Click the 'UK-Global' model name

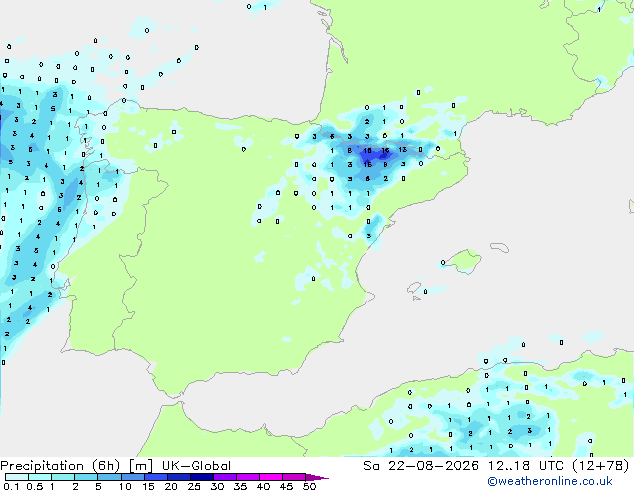(x=196, y=466)
